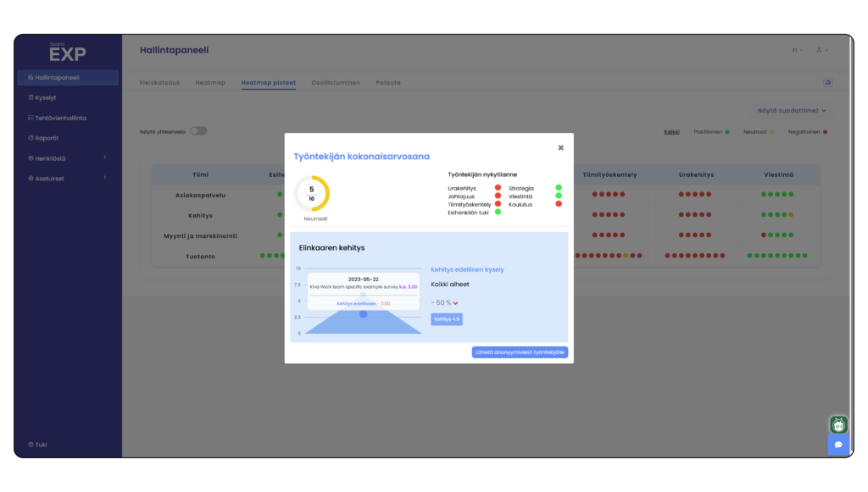The width and height of the screenshot is (868, 492).
Task: Click the green robot assistant icon
Action: coord(837,424)
